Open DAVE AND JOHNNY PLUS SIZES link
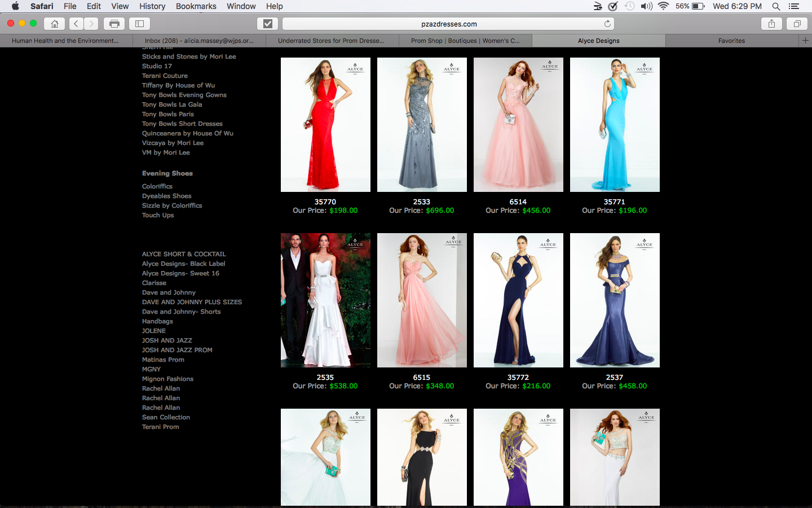This screenshot has width=812, height=508. 192,302
